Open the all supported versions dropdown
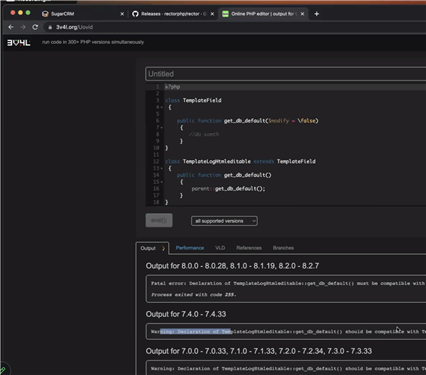The width and height of the screenshot is (426, 375). point(224,221)
